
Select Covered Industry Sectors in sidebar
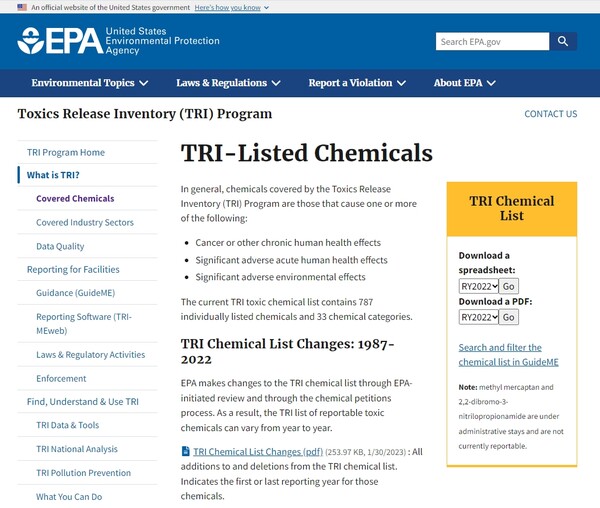pos(85,222)
